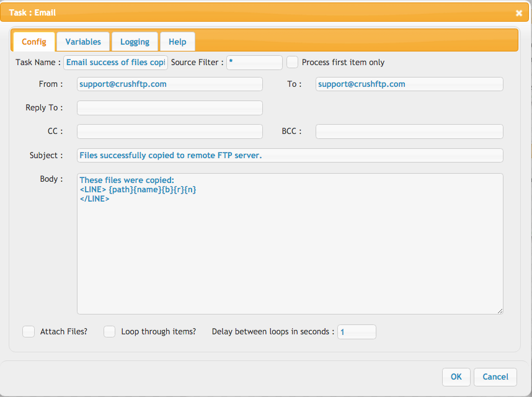
Task: Click the Subject text field
Action: [290, 156]
